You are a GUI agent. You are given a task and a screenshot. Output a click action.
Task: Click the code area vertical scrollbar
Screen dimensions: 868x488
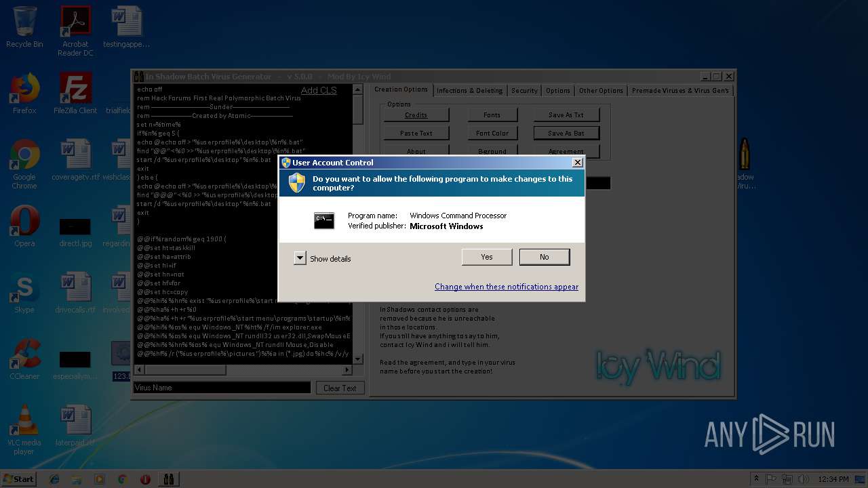[x=358, y=224]
